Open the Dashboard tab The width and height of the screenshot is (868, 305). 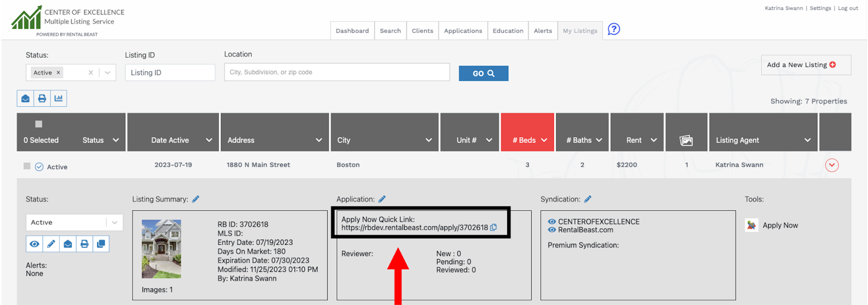click(x=352, y=31)
